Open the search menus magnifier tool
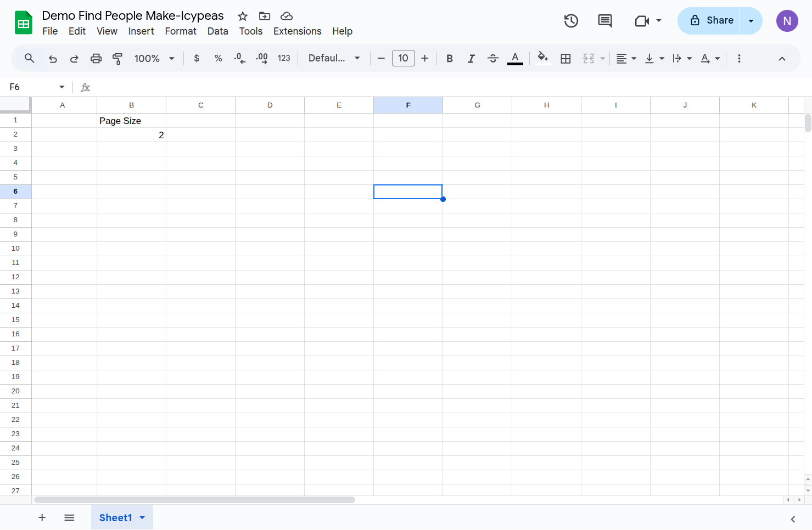The width and height of the screenshot is (812, 530). 30,58
